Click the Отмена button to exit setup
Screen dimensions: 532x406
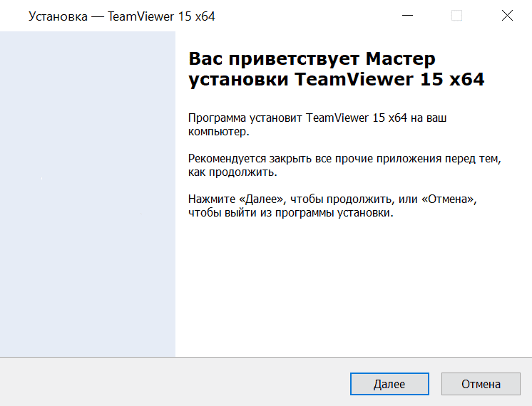(481, 384)
